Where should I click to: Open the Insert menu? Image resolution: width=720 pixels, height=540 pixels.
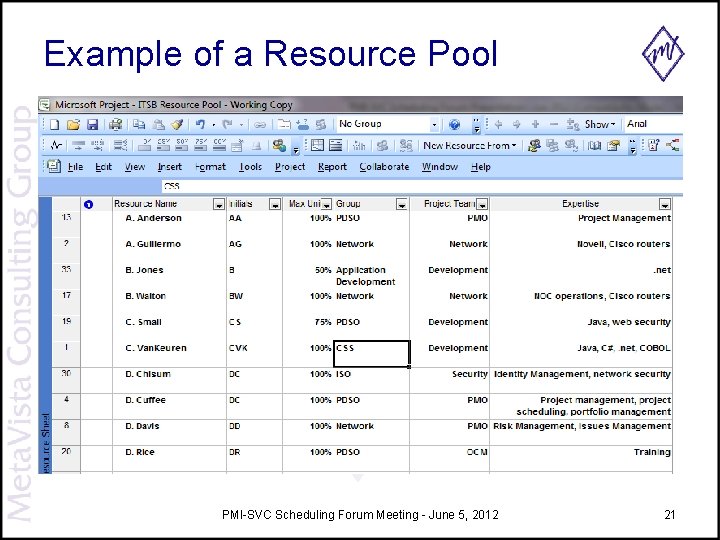(x=169, y=167)
